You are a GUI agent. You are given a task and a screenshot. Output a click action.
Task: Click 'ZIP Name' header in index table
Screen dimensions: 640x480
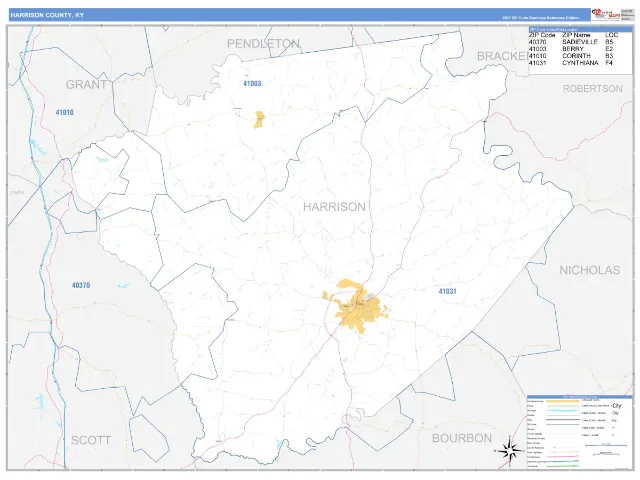click(576, 35)
